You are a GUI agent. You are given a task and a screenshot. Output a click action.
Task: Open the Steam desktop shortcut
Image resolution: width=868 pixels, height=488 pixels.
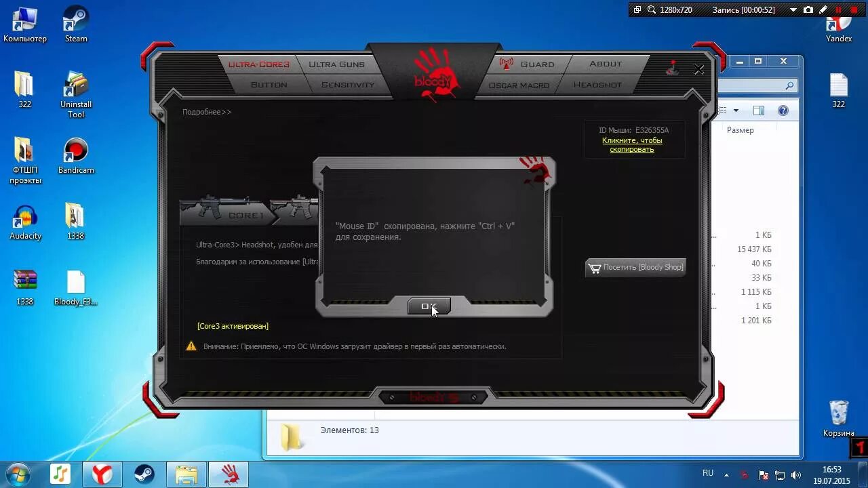click(x=76, y=25)
